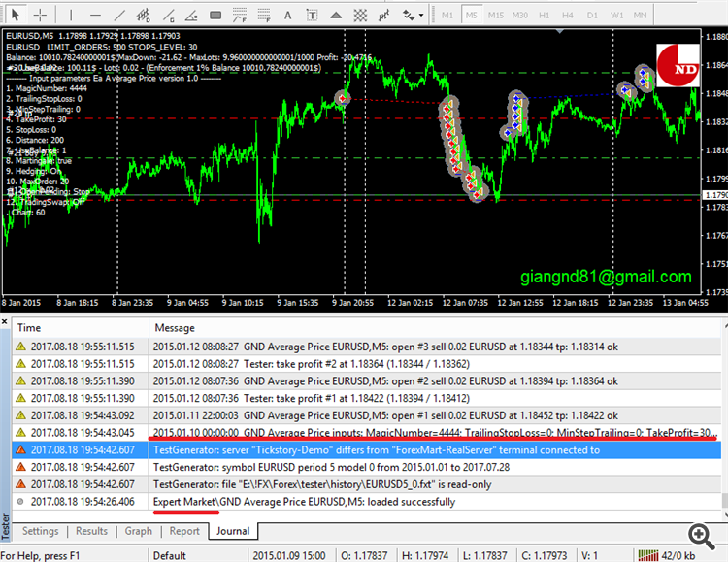Viewport: 728px width, 562px height.
Task: Click the journal scrollbar thumb
Action: click(725, 501)
